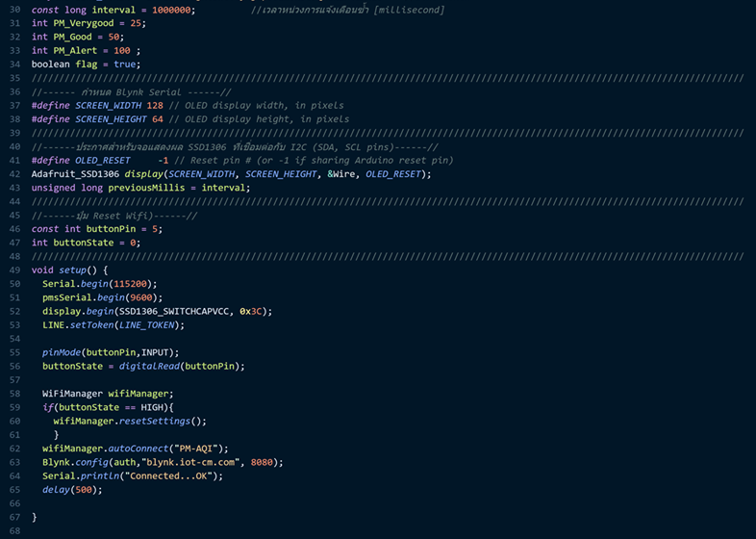Click the LINE_TOKEN argument in setToken
The image size is (756, 539).
[x=151, y=325]
